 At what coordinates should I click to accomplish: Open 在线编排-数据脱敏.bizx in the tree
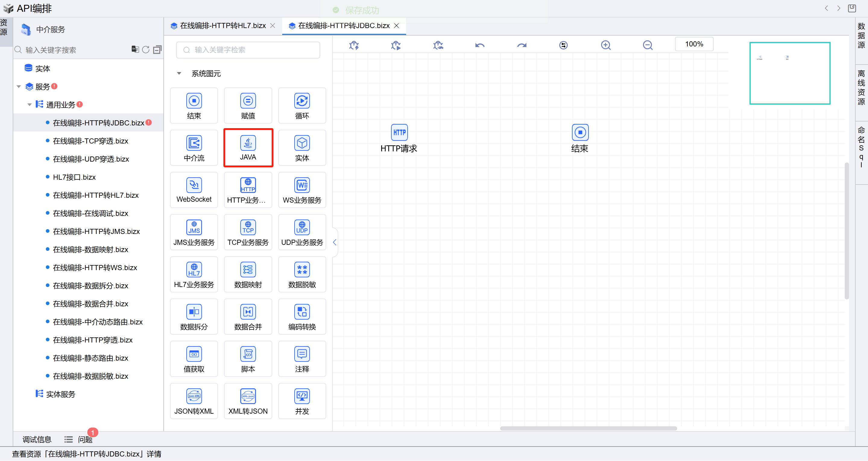point(90,376)
